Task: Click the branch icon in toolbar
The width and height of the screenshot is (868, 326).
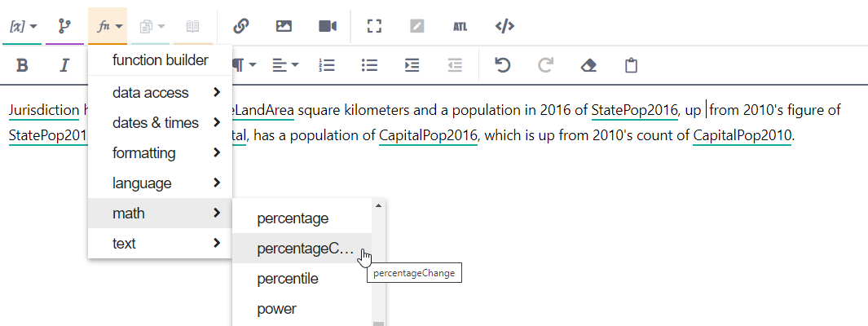Action: [64, 26]
